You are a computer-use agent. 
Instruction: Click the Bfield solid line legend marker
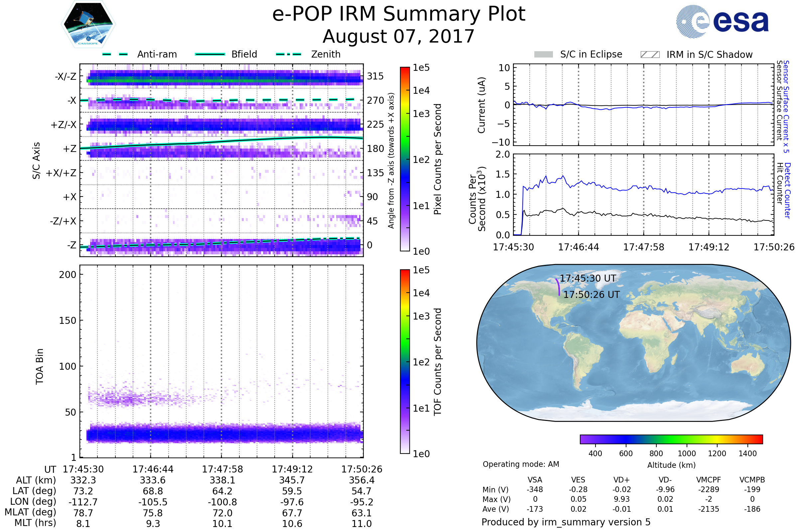click(x=210, y=54)
